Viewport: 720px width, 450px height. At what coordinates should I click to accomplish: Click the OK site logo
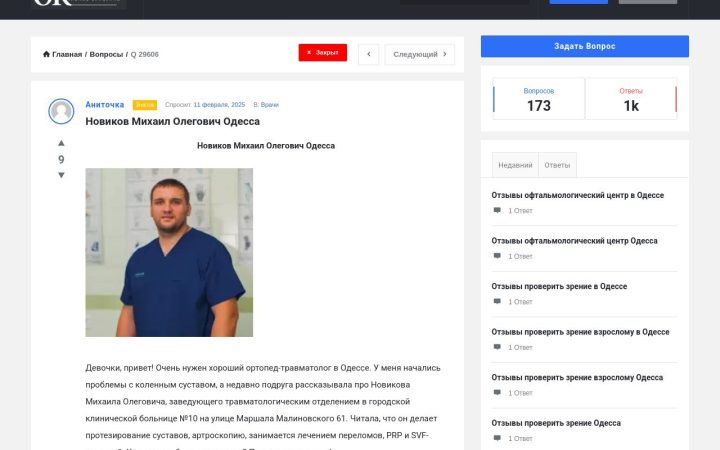click(79, 4)
